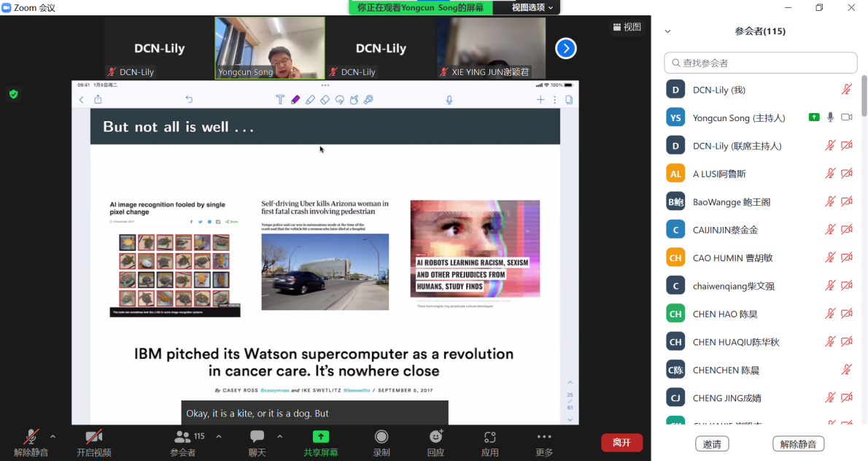Unmute using the 解除静音 microphone in bottom toolbar
Image resolution: width=868 pixels, height=461 pixels.
point(31,443)
